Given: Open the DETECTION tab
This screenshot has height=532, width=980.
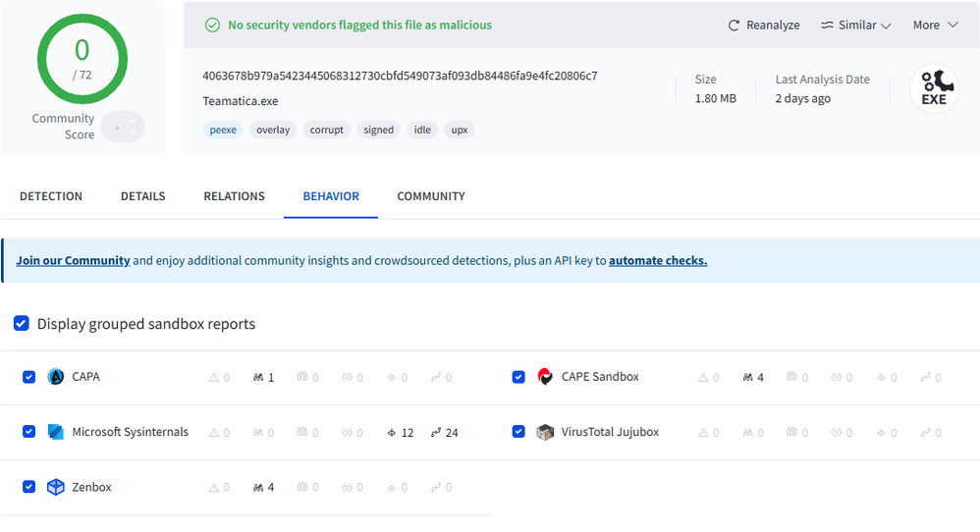Looking at the screenshot, I should (x=51, y=196).
